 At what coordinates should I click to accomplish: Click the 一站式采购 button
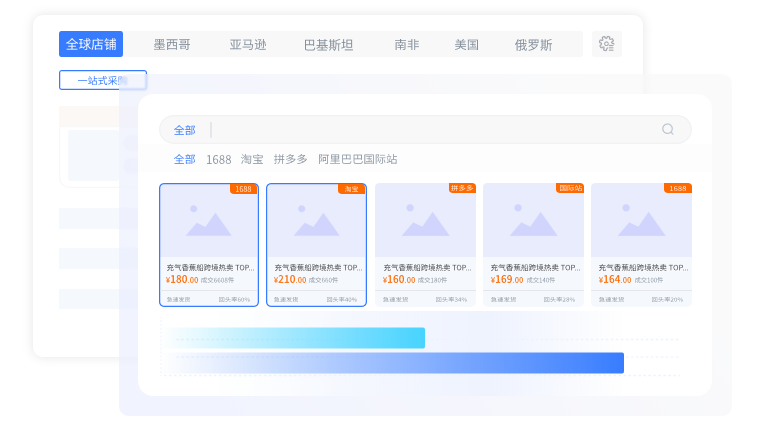click(x=103, y=80)
